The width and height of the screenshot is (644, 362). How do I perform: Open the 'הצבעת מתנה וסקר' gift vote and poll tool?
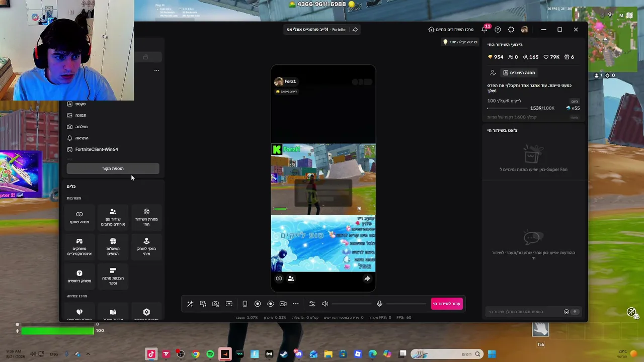point(113,276)
